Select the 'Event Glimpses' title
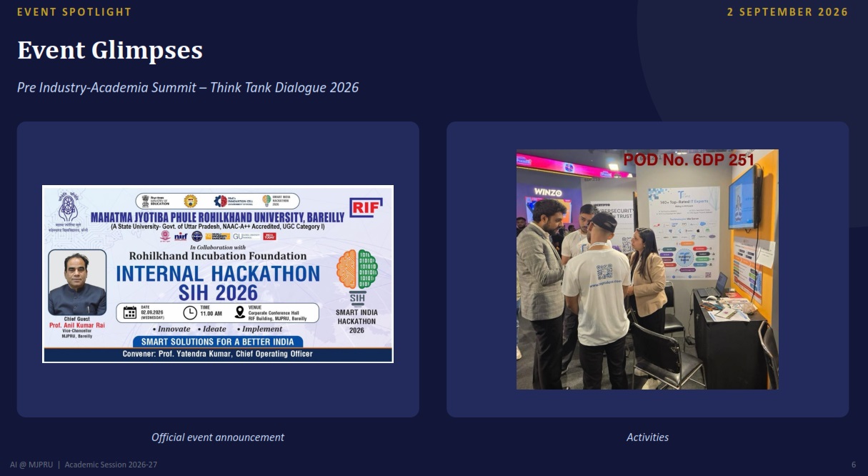 [x=110, y=50]
